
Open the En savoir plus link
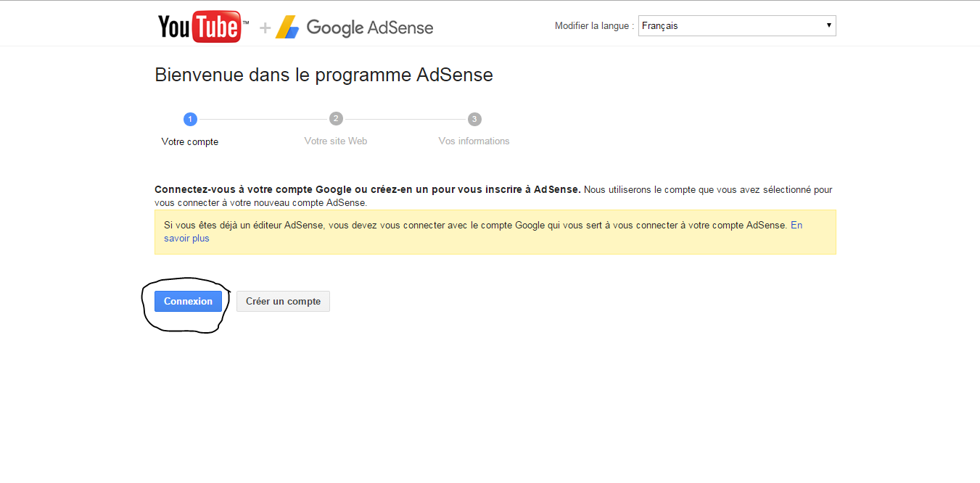click(x=796, y=226)
